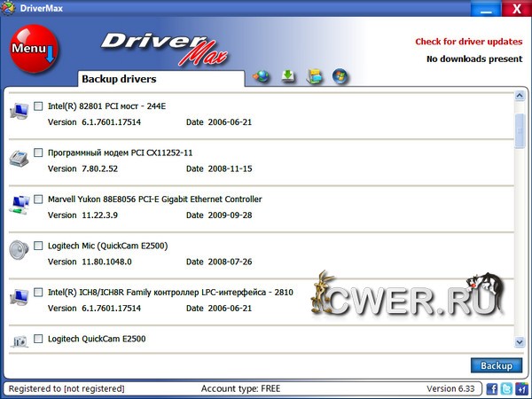Click speaker icon for Logitech Mic

point(19,250)
